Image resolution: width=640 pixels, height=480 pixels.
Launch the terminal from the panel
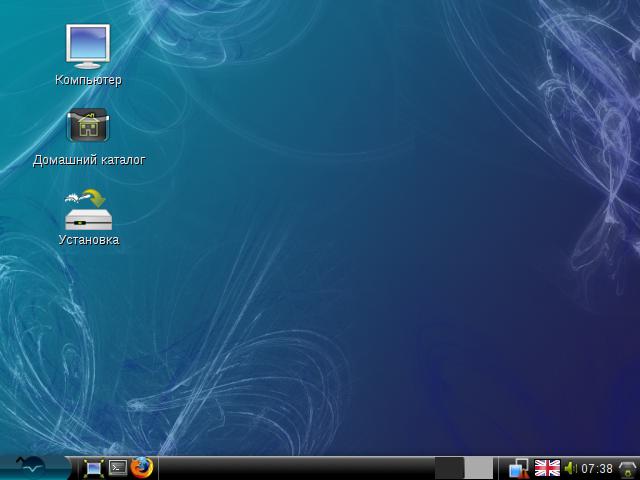point(118,467)
